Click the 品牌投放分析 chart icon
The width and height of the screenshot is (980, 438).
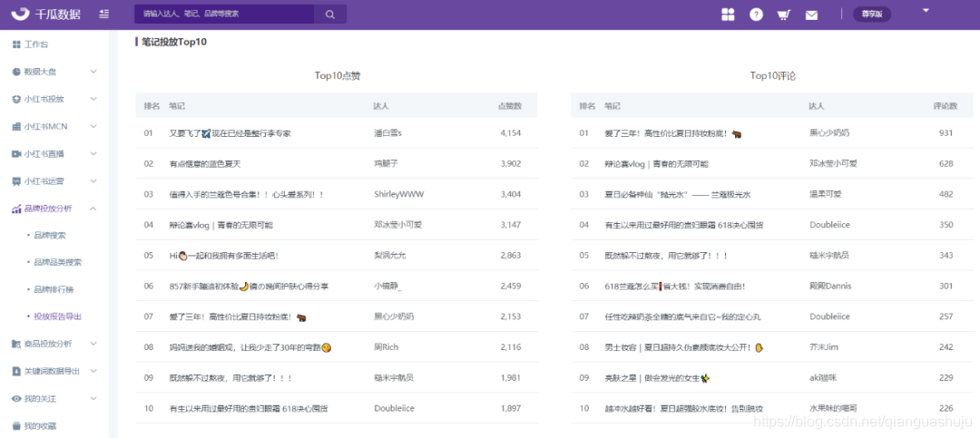pos(16,209)
